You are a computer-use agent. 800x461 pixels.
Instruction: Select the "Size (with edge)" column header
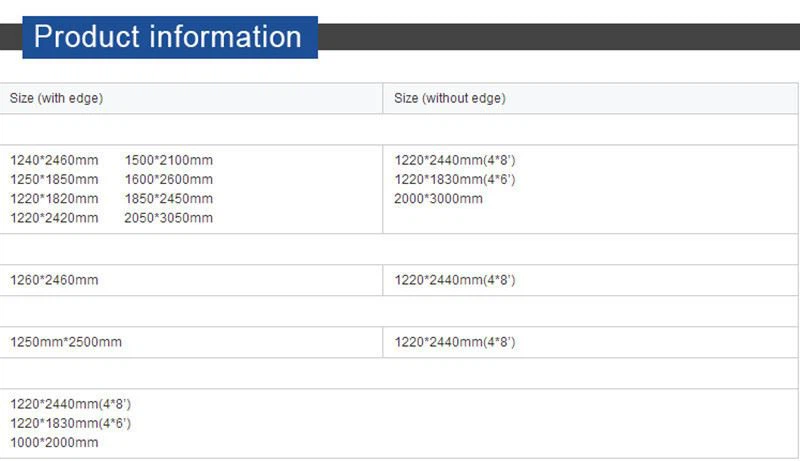tap(57, 98)
